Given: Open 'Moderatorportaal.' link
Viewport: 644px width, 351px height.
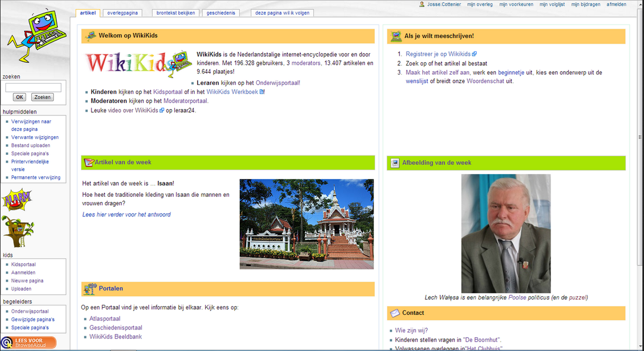Looking at the screenshot, I should 186,101.
